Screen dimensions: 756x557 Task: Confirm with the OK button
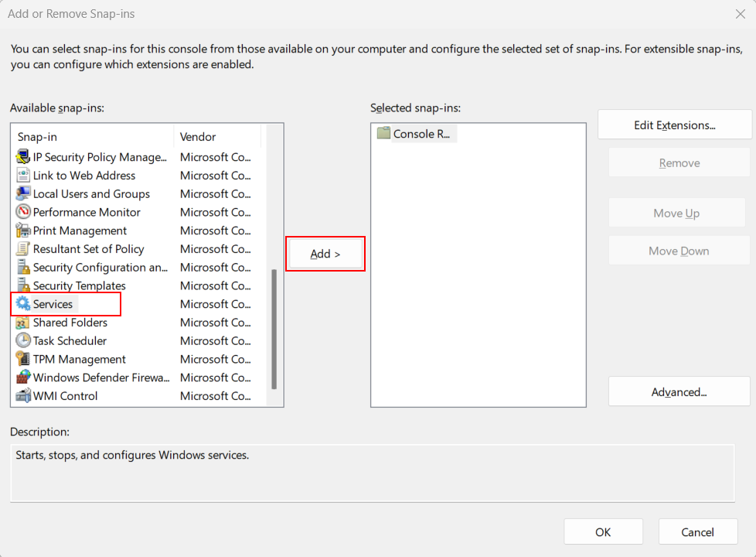[603, 532]
